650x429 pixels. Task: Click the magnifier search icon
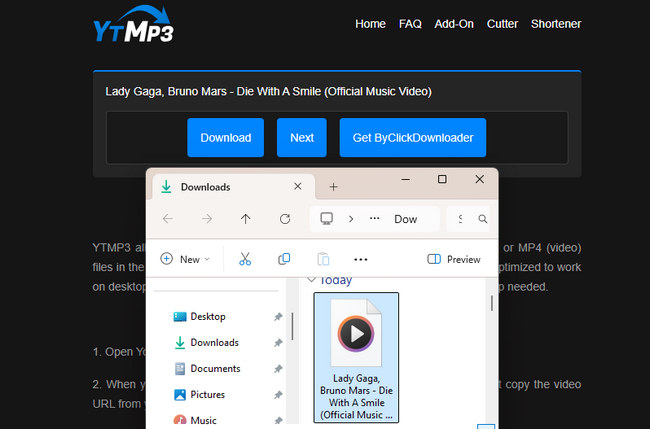point(483,219)
